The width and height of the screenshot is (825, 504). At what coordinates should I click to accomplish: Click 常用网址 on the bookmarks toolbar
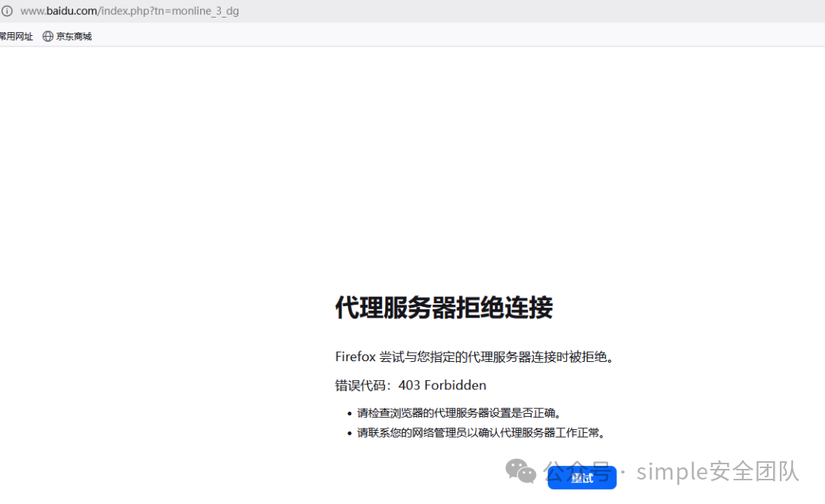click(x=15, y=36)
